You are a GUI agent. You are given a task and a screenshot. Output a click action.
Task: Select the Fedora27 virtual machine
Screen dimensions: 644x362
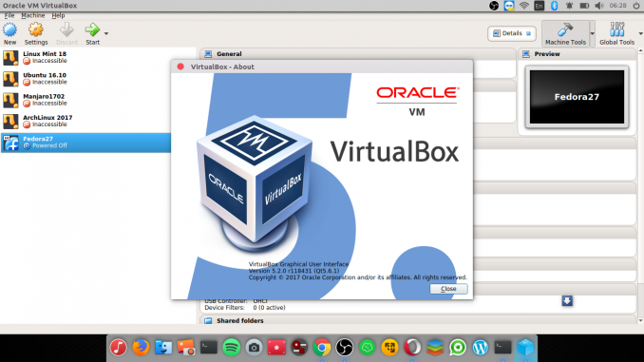tap(85, 143)
